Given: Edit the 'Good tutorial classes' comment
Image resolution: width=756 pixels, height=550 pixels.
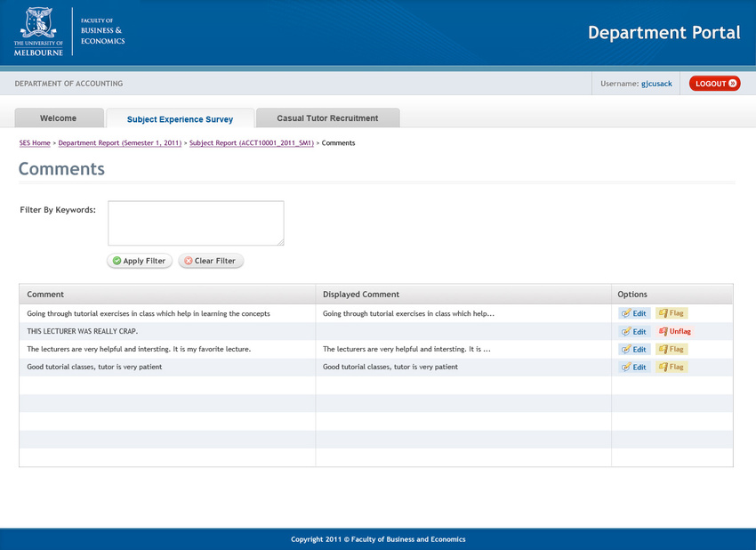Looking at the screenshot, I should [x=634, y=368].
